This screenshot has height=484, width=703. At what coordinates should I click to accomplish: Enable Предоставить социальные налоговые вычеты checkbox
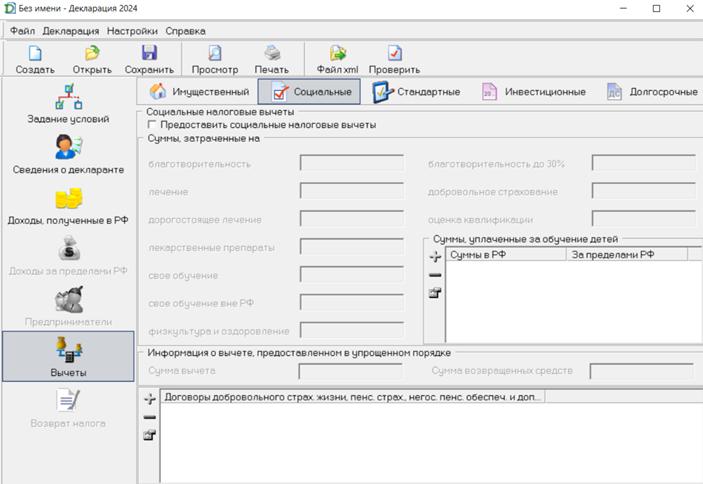tap(152, 125)
